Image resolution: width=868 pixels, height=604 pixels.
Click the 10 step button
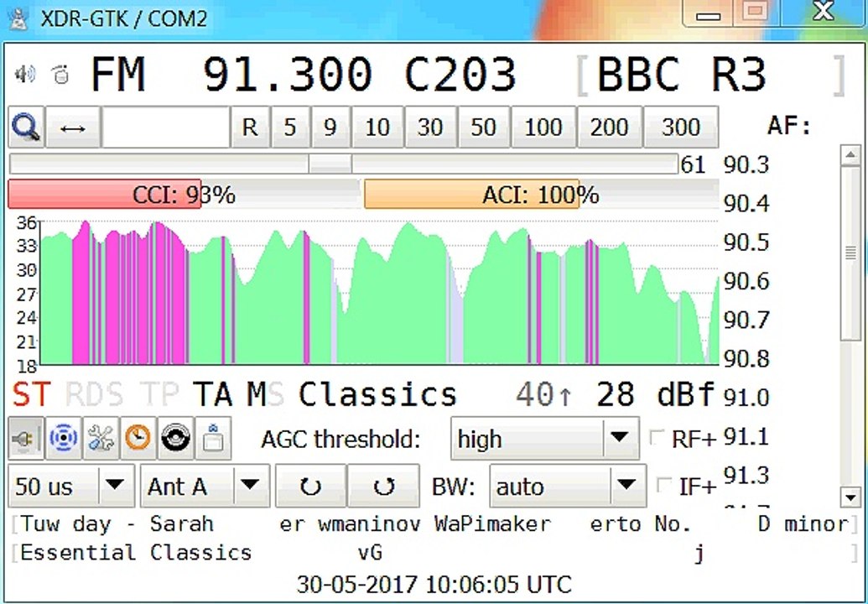tap(377, 128)
